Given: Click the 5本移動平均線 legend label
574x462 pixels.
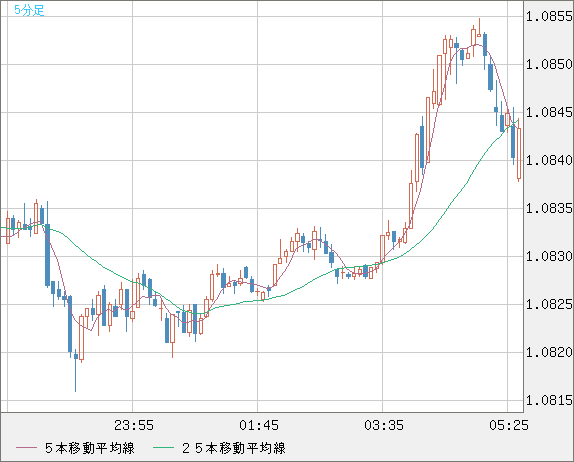Looking at the screenshot, I should click(90, 448).
